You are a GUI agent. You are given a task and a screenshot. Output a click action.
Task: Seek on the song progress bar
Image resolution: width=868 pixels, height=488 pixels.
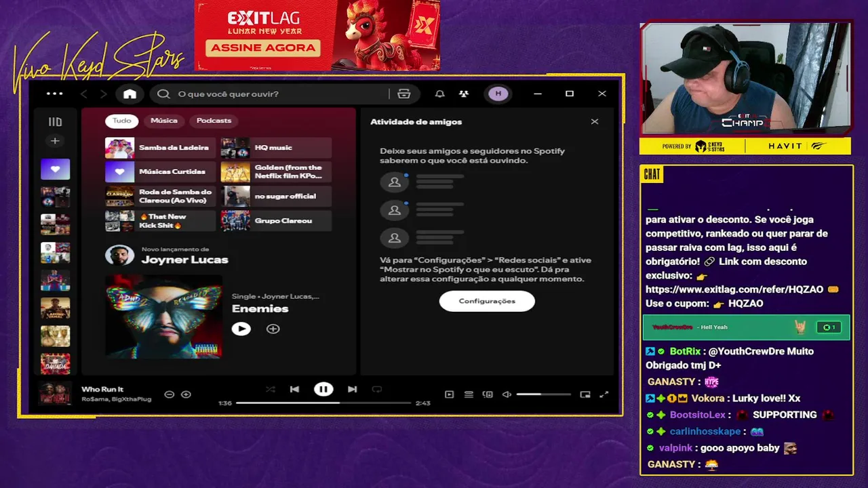[323, 403]
